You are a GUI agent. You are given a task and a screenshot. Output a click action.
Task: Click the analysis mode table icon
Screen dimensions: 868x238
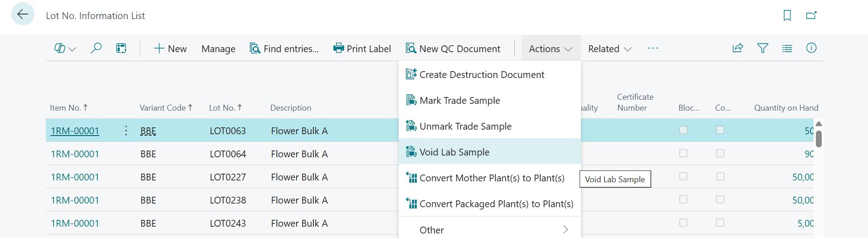coord(121,48)
